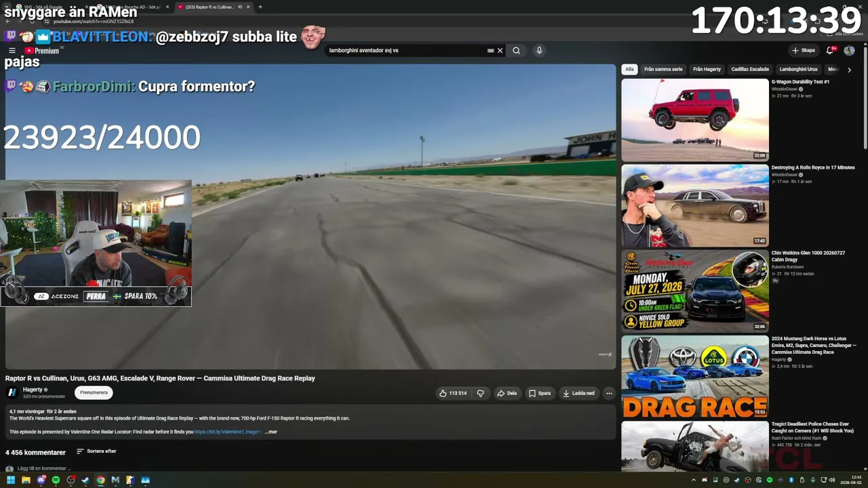This screenshot has width=868, height=488.
Task: Open the Windows Start menu
Action: pos(11,480)
